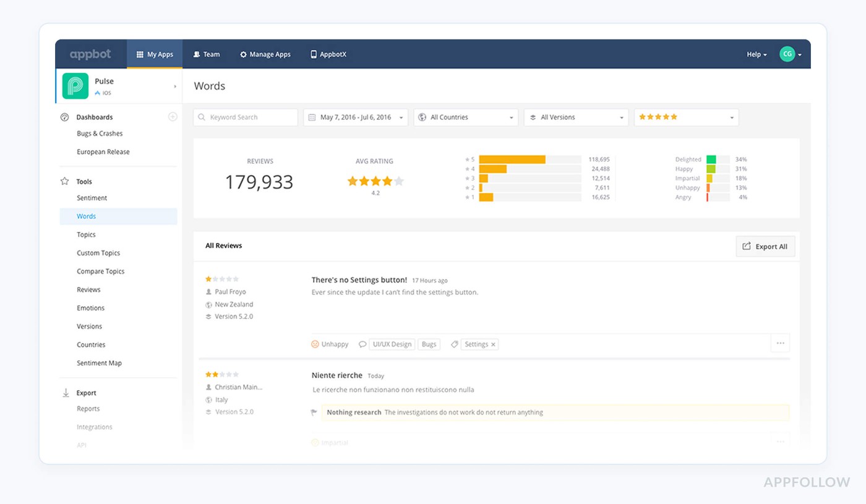Click the Keyword Search field

point(245,117)
